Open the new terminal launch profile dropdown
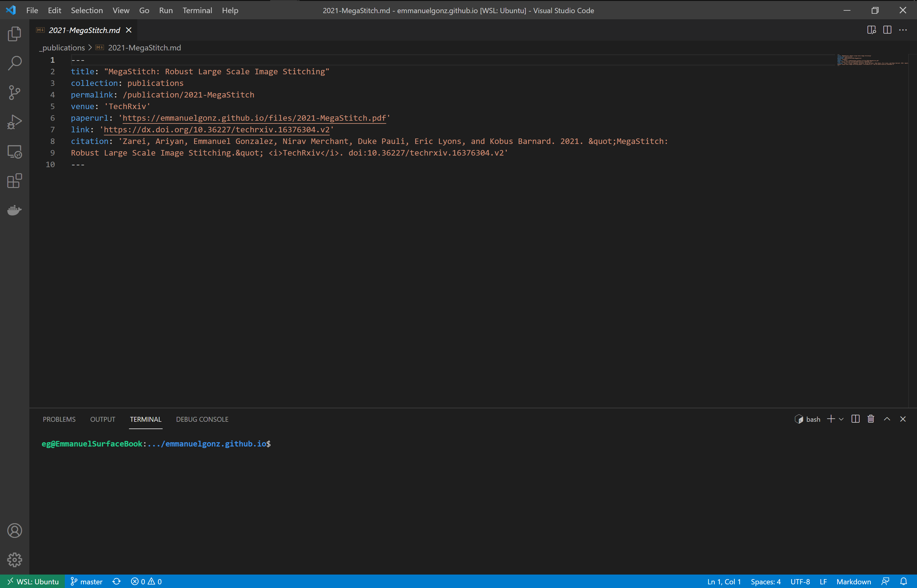Viewport: 917px width, 588px height. (x=841, y=419)
